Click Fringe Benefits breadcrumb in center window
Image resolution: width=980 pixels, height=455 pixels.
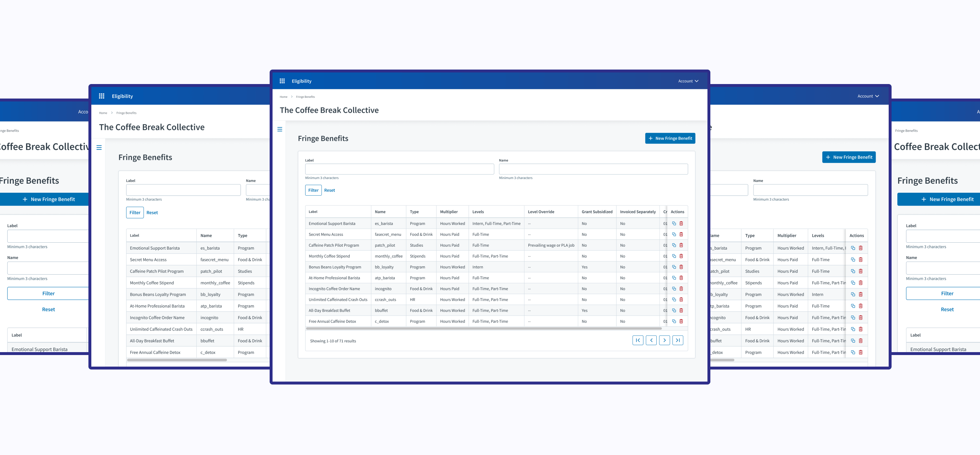305,97
